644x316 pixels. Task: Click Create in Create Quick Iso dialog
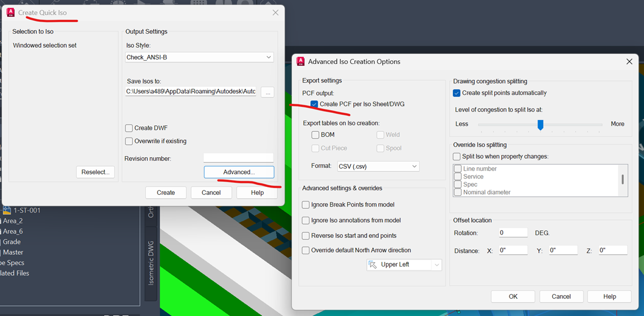point(166,193)
